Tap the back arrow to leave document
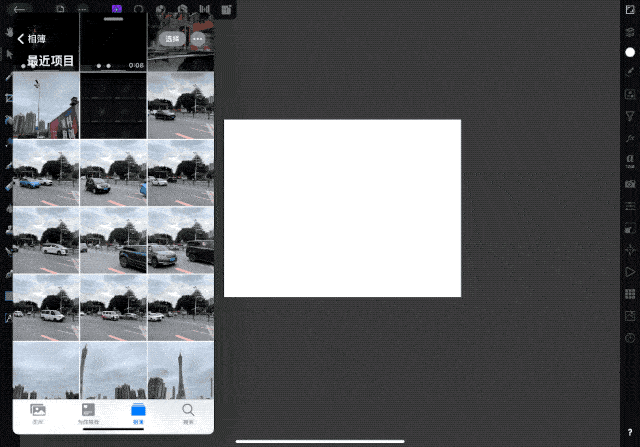Viewport: 640px width, 447px height. (x=20, y=9)
